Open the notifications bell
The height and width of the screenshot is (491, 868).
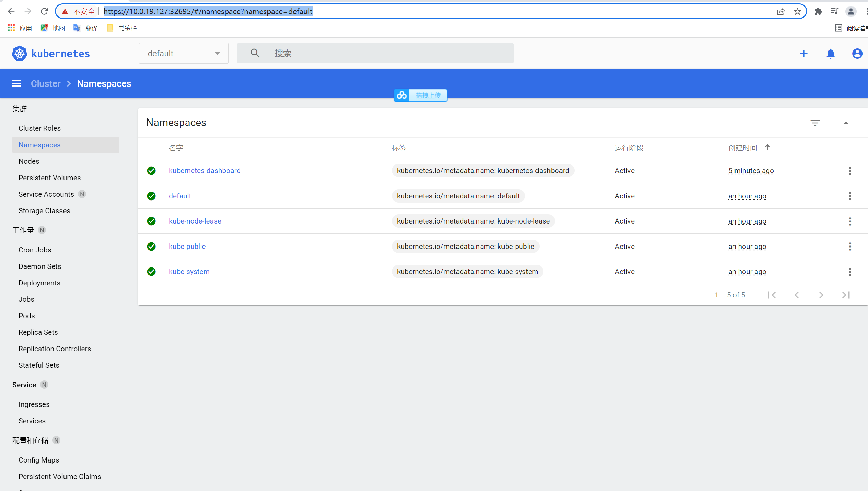tap(831, 54)
